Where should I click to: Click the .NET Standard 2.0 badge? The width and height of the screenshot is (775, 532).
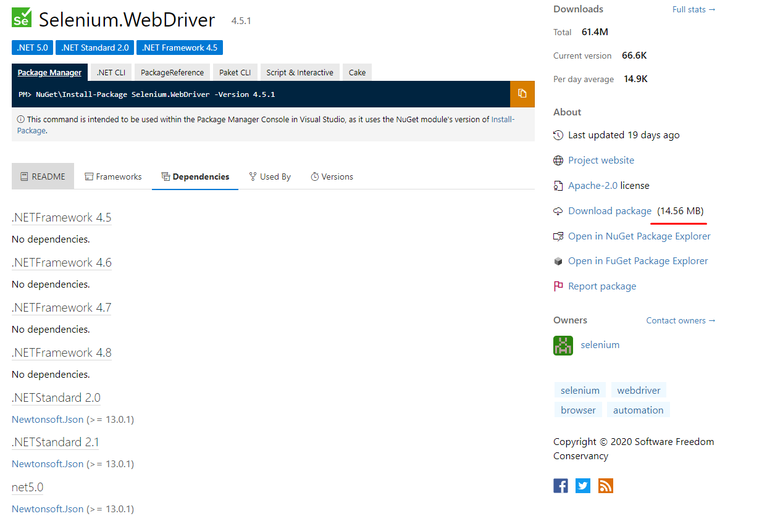(x=95, y=48)
